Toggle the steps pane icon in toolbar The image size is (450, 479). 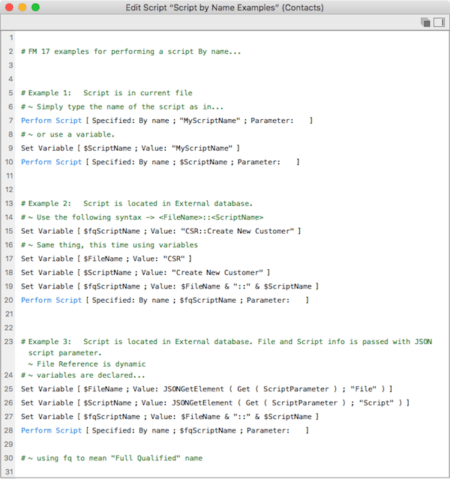click(x=439, y=22)
